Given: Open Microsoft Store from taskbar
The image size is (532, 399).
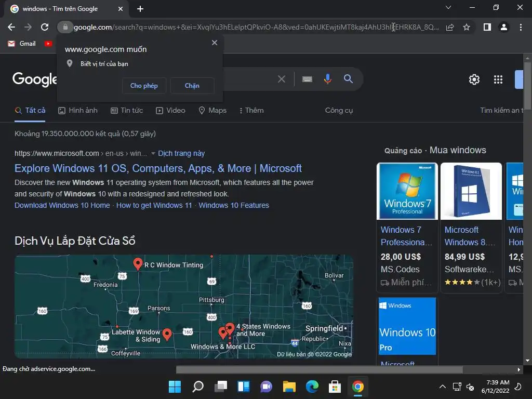Looking at the screenshot, I should pyautogui.click(x=335, y=387).
